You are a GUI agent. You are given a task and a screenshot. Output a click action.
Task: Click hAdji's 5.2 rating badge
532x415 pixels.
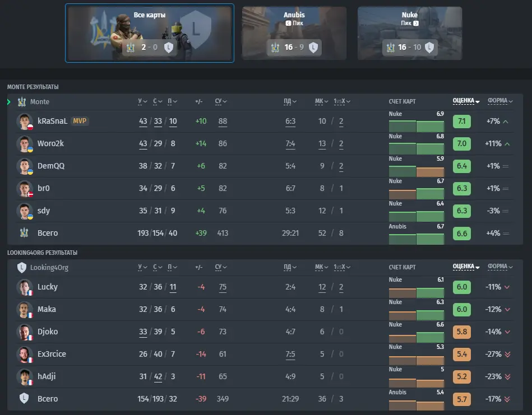[462, 377]
